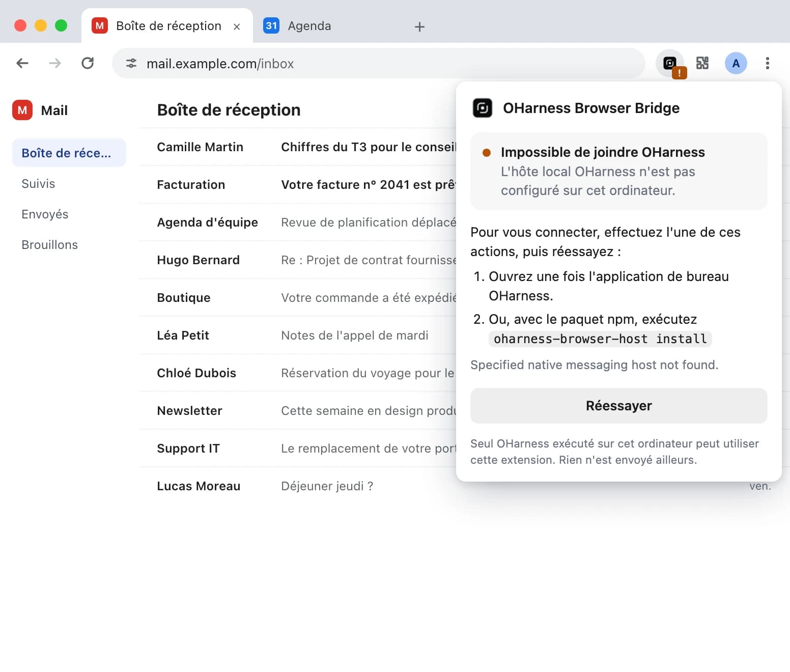
Task: Click the Mail favicon on the inbox tab
Action: click(100, 25)
